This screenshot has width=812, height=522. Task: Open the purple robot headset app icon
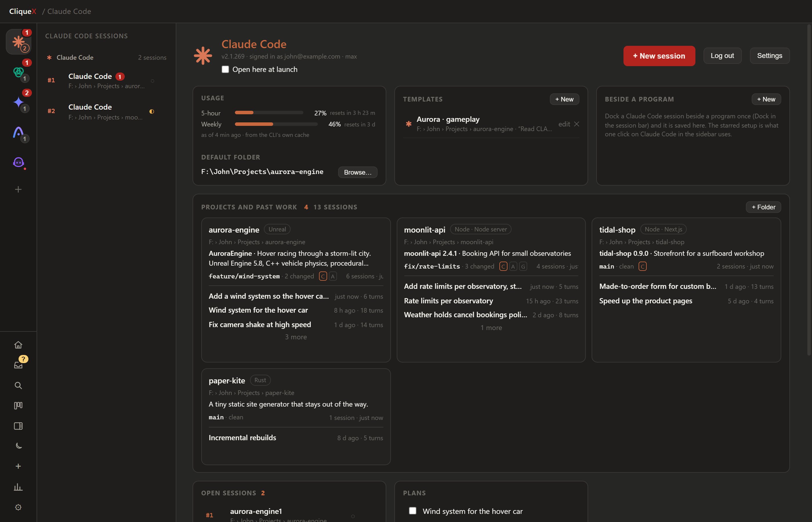point(18,162)
